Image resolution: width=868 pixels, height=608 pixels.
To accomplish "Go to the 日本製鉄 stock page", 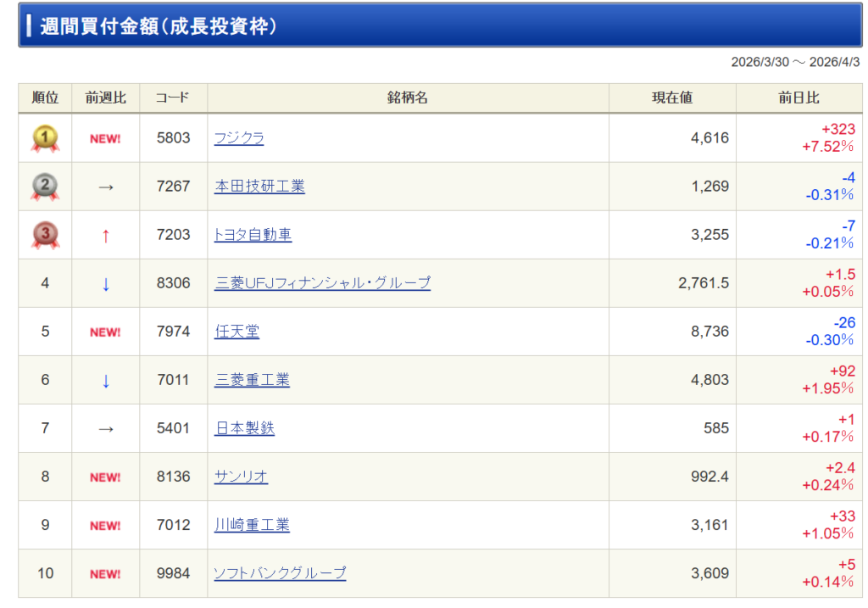I will 244,428.
